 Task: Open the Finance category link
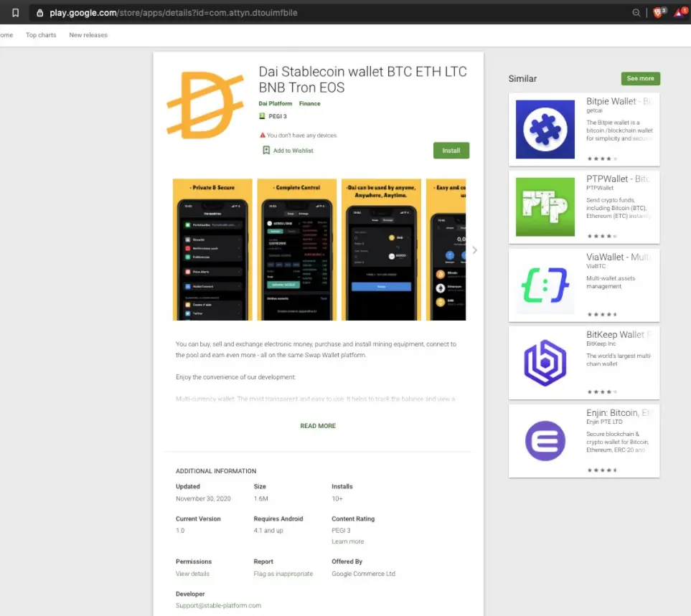pos(309,103)
